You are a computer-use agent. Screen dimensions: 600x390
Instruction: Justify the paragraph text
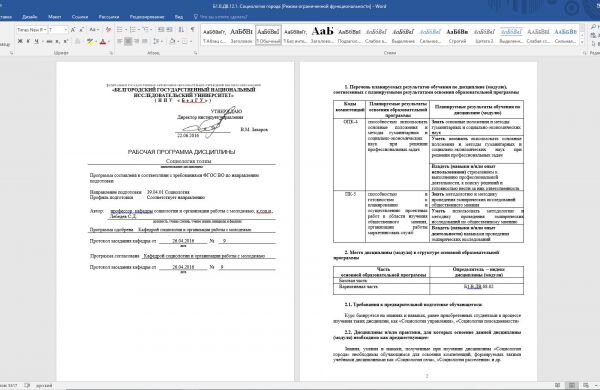[x=145, y=41]
